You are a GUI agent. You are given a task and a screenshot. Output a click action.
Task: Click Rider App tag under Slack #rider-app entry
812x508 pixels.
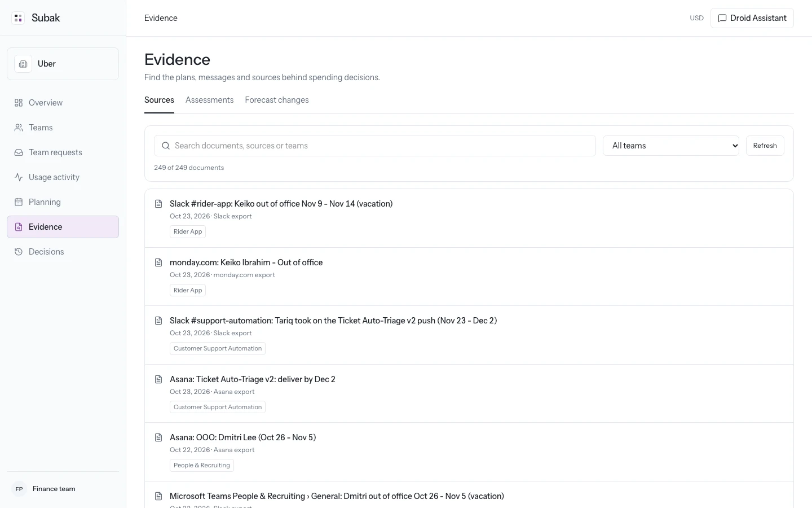point(188,231)
